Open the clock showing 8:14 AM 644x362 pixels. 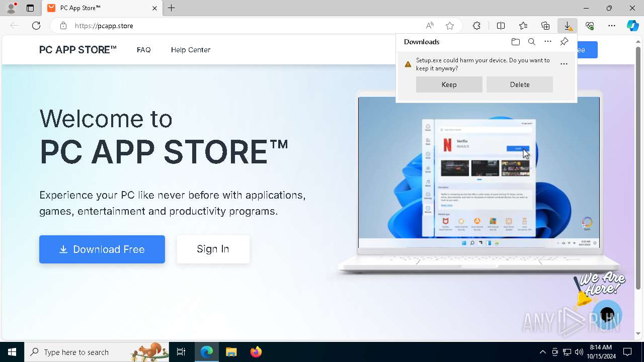click(601, 352)
